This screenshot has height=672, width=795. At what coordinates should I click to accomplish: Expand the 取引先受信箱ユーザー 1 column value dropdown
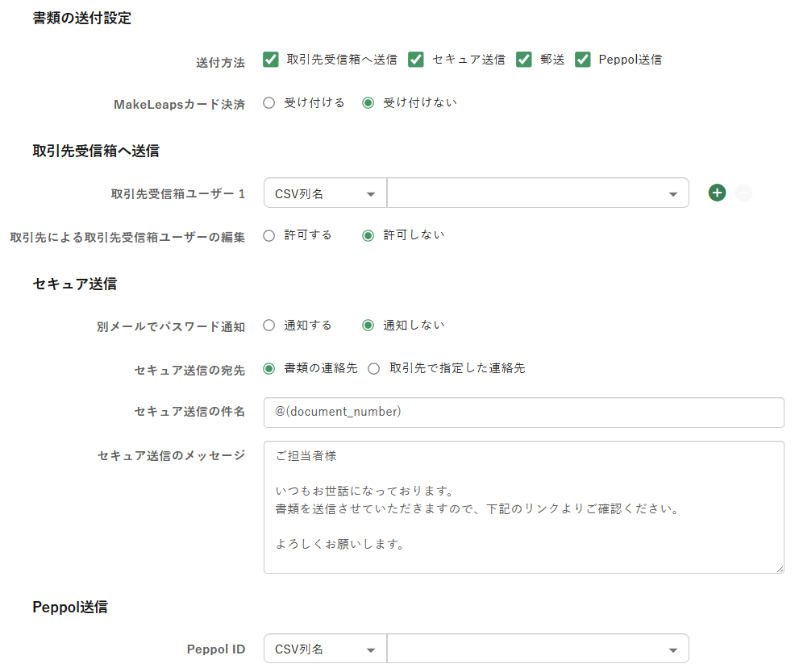[538, 193]
